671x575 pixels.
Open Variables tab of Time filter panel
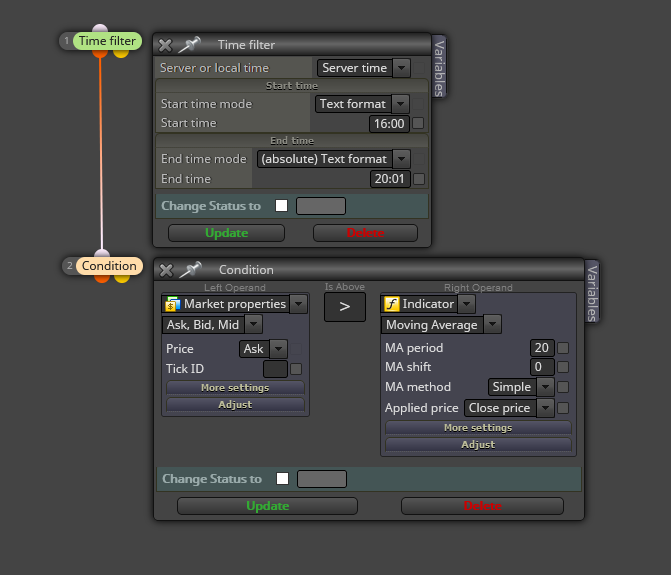pyautogui.click(x=439, y=68)
